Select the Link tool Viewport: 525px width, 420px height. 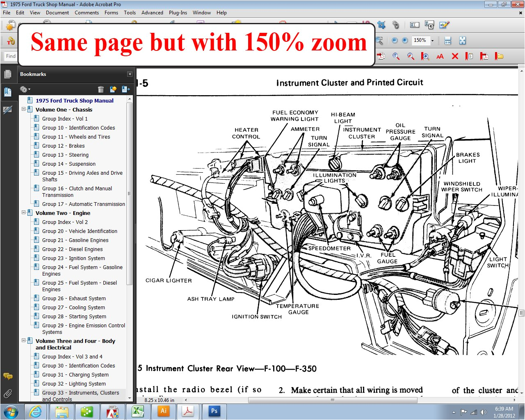point(396,25)
